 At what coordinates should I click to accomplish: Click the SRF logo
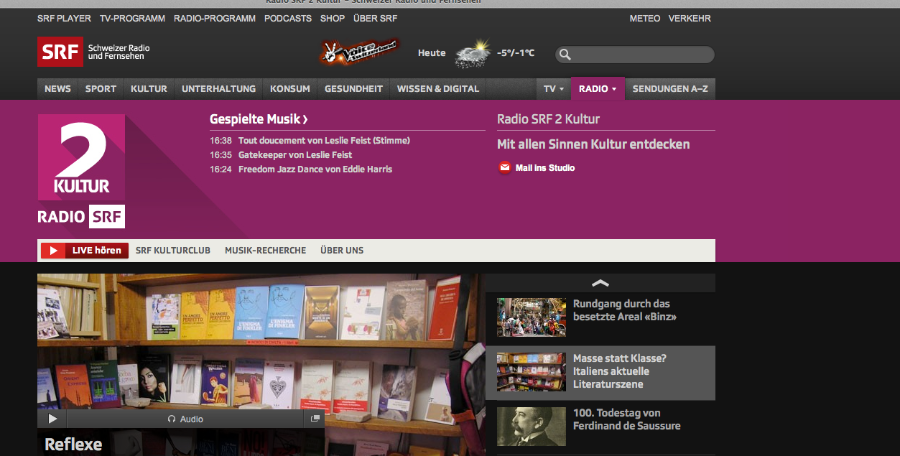60,52
